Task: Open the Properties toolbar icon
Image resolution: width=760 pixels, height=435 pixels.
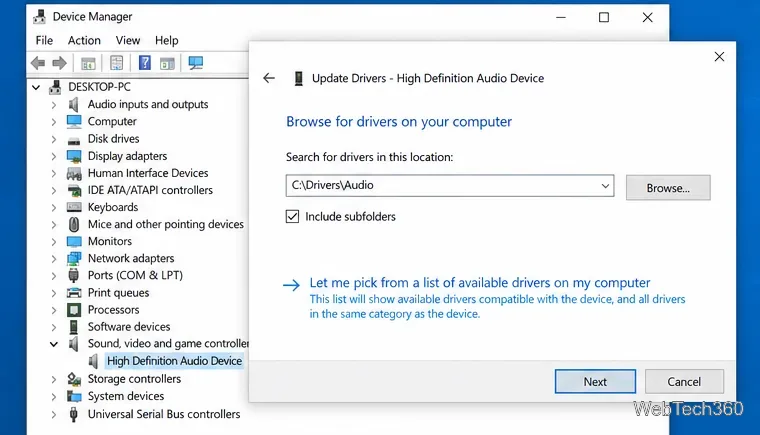Action: (x=116, y=63)
